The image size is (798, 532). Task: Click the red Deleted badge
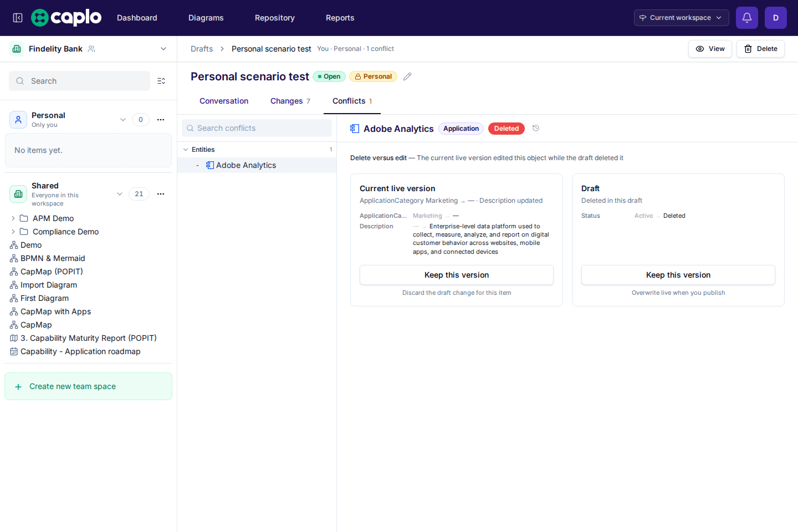coord(507,129)
